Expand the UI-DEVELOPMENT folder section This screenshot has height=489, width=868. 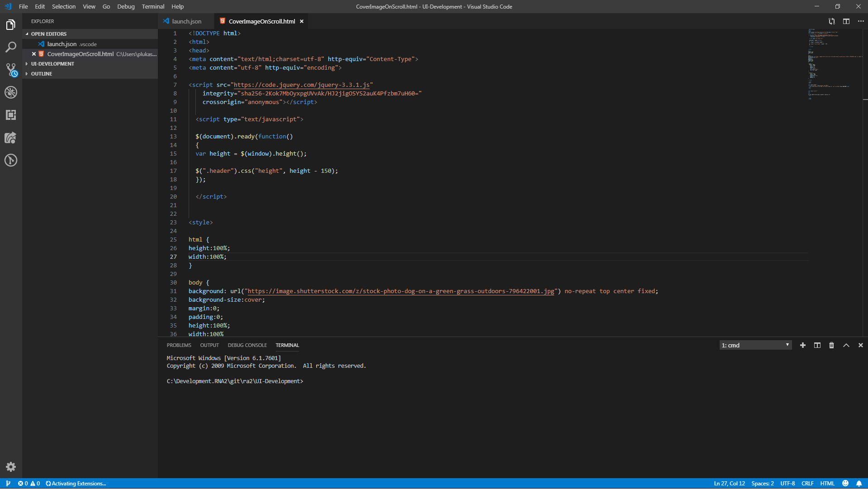(90, 64)
